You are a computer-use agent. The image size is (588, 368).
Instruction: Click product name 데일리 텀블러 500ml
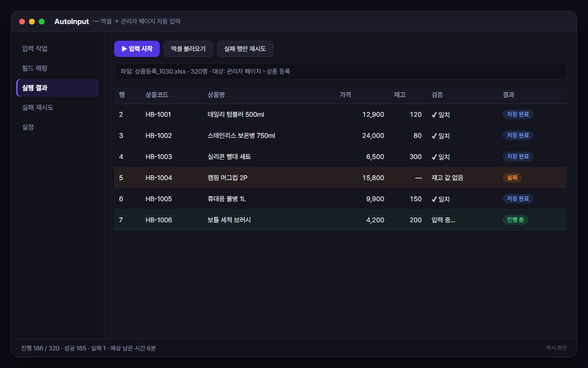coord(236,114)
